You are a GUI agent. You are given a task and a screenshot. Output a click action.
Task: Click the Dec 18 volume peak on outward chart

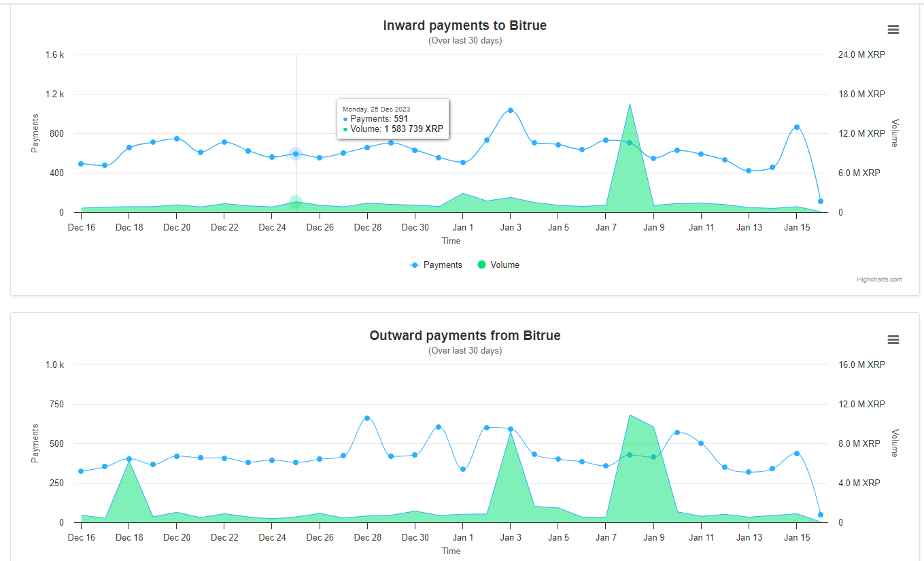[129, 462]
